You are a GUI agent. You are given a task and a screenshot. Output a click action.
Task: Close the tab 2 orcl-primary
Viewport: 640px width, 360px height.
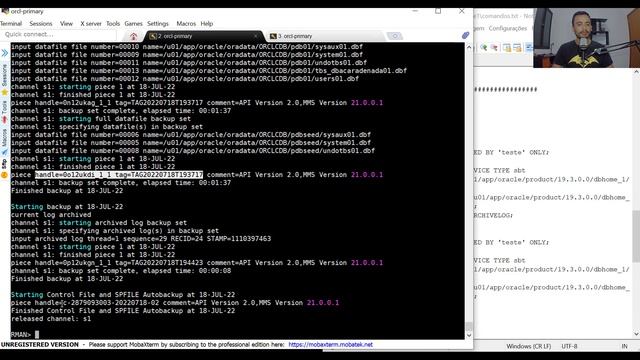coord(256,36)
